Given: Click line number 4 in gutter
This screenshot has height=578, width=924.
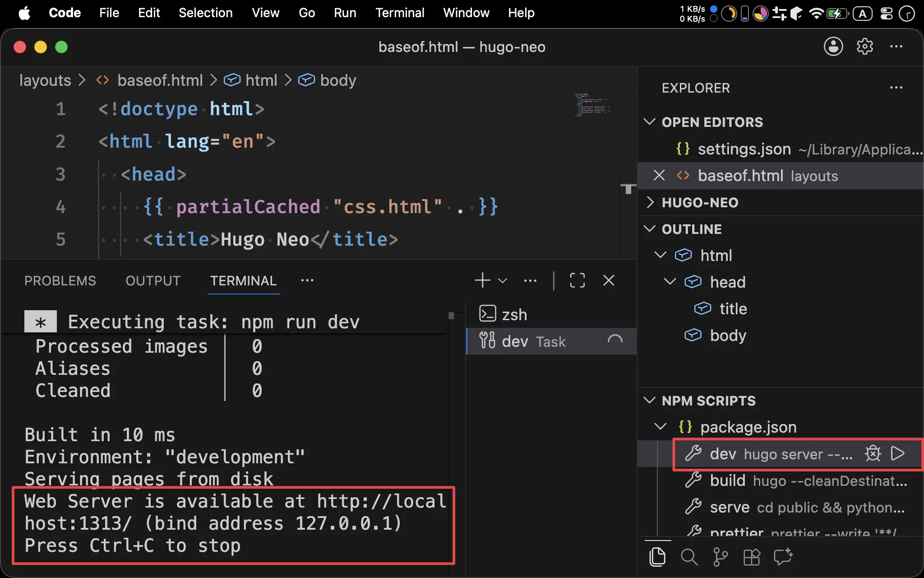Looking at the screenshot, I should [60, 207].
